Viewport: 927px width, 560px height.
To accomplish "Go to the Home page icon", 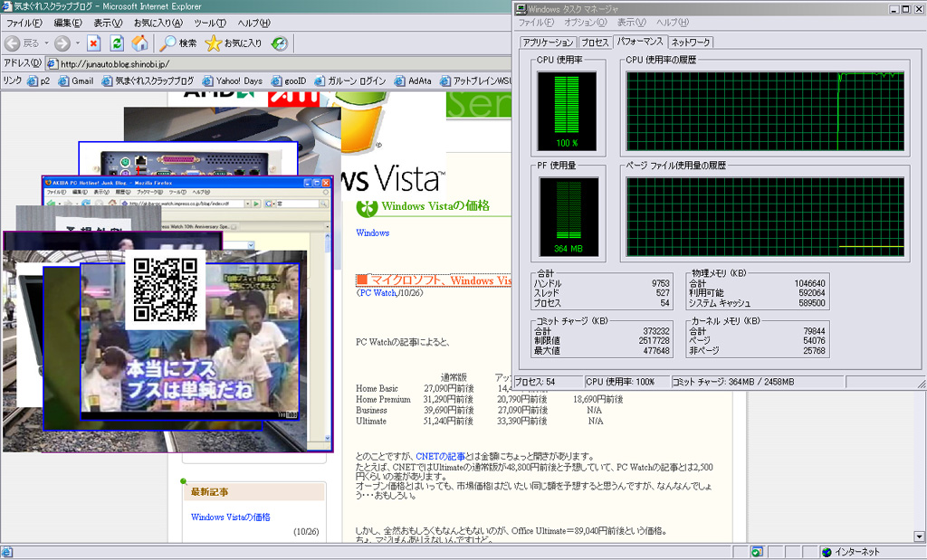I will point(139,43).
